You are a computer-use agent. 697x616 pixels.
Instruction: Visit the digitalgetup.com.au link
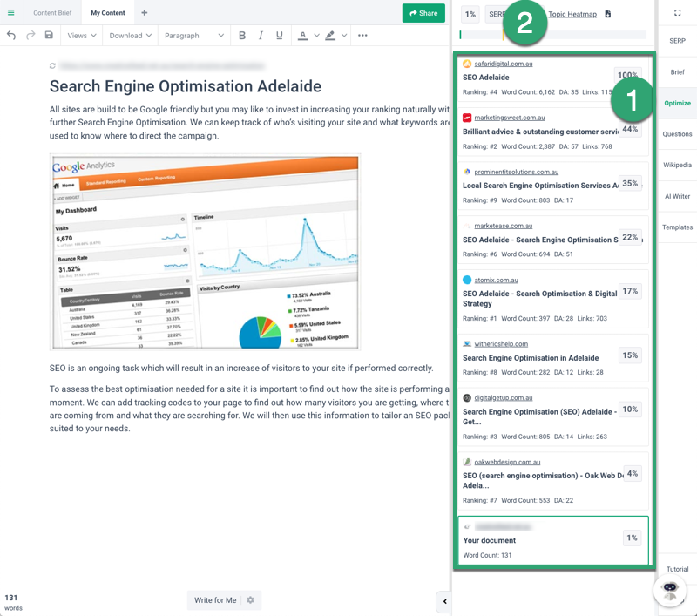pyautogui.click(x=504, y=398)
